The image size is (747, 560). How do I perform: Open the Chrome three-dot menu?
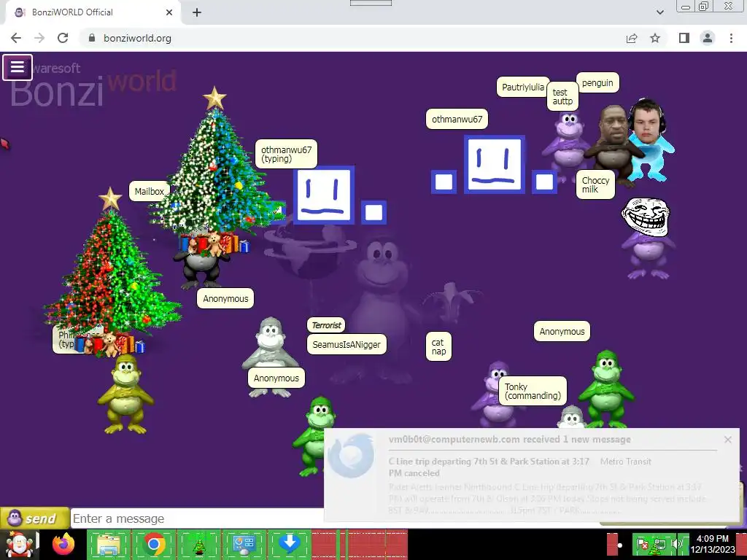tap(731, 38)
